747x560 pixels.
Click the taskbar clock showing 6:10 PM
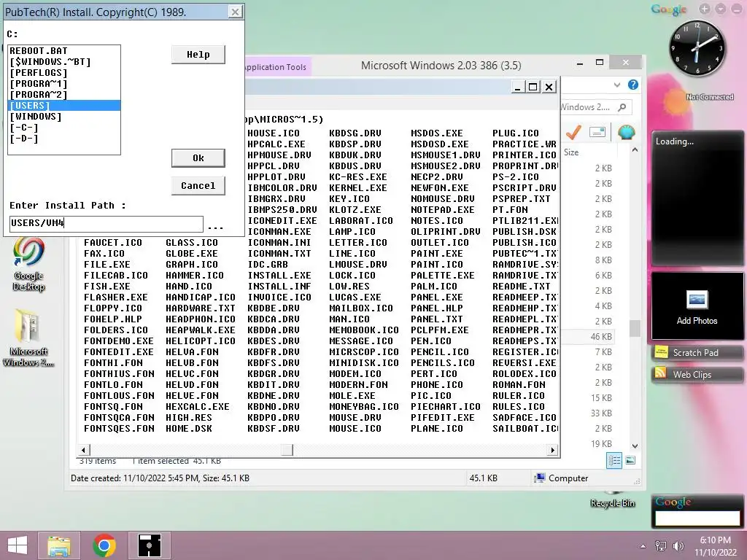click(715, 540)
